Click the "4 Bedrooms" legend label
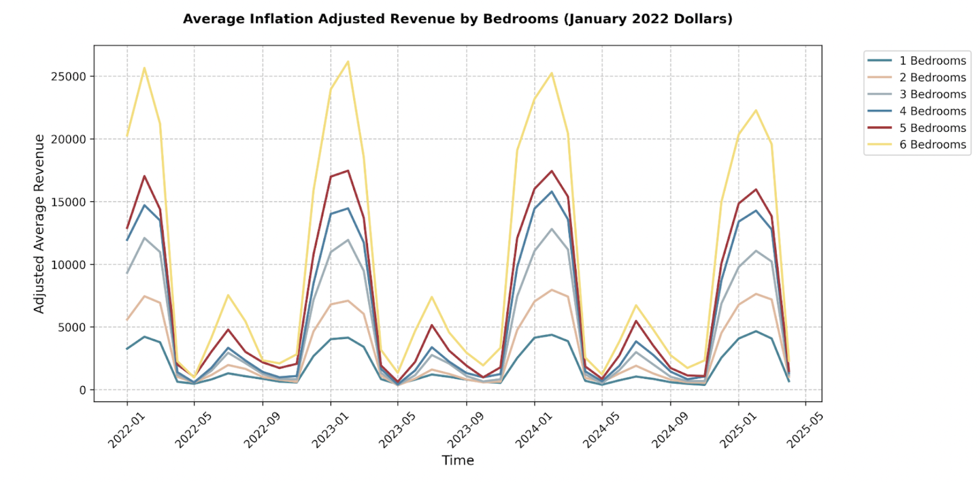The height and width of the screenshot is (482, 980). point(932,111)
